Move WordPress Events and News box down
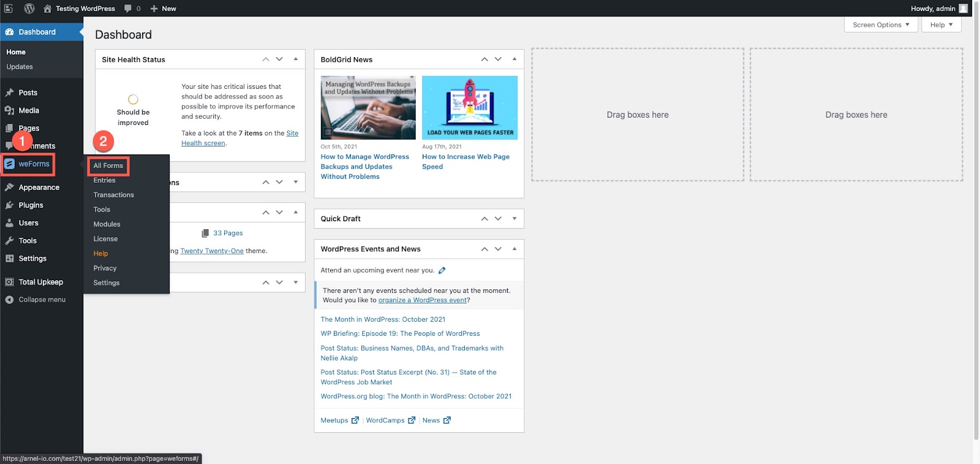980x464 pixels. (498, 249)
